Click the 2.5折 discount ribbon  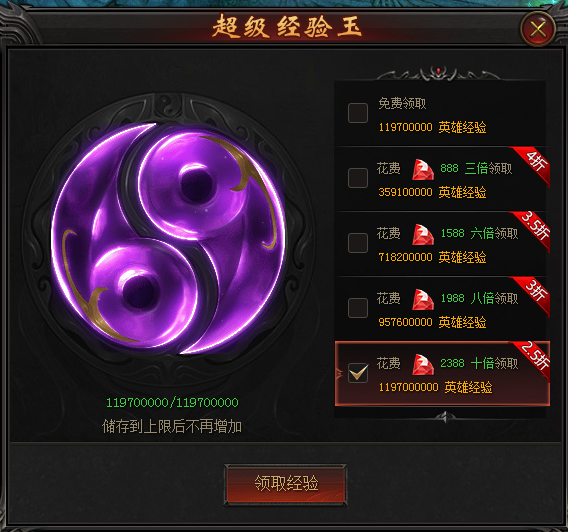[x=534, y=358]
